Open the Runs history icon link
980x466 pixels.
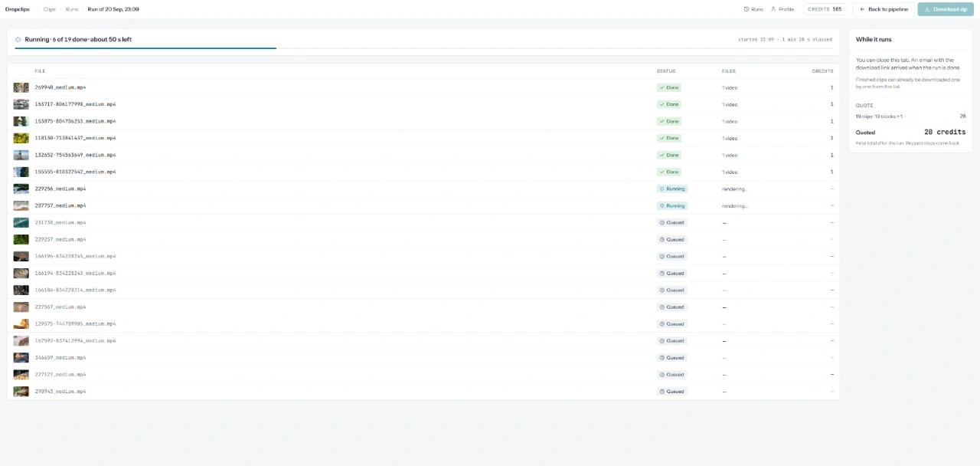(753, 9)
